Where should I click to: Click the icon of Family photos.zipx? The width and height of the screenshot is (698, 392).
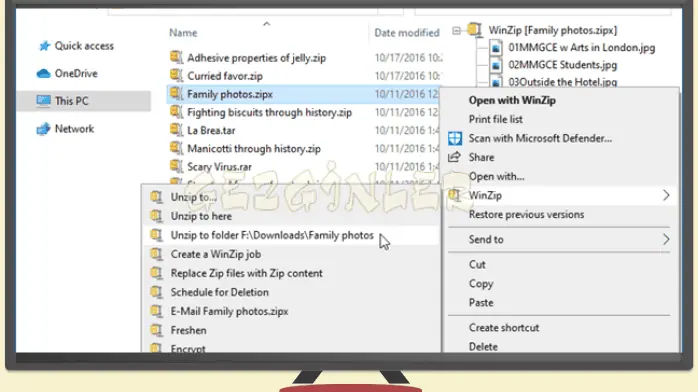point(176,94)
